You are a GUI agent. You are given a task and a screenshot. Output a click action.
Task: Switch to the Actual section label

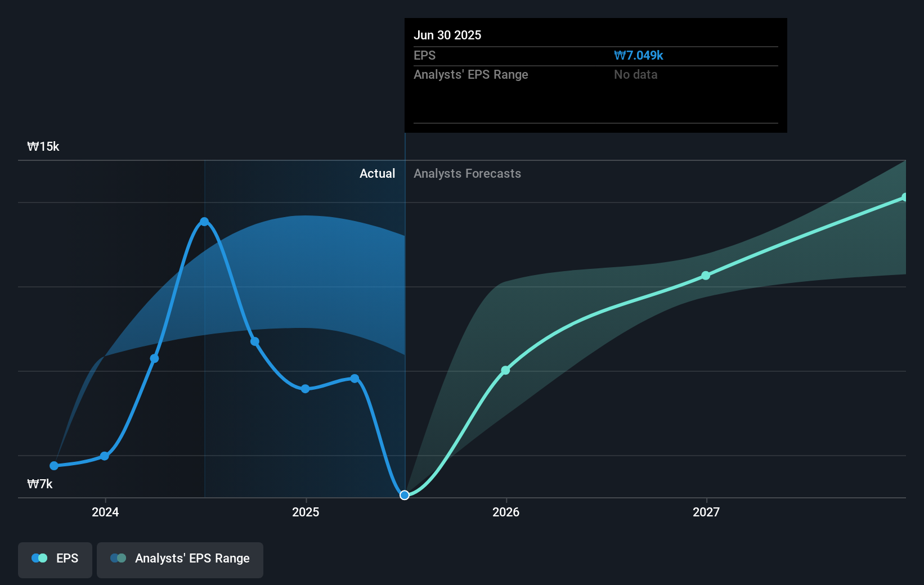(377, 173)
